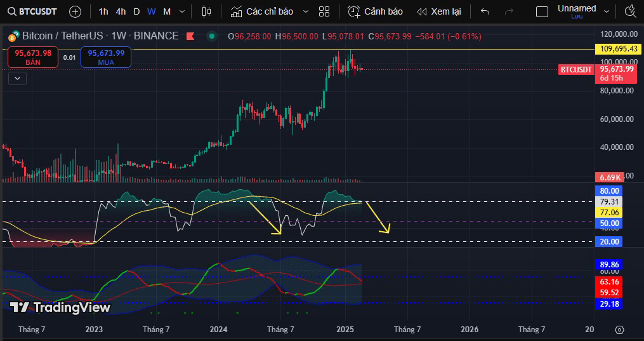Redo last chart action

pyautogui.click(x=509, y=11)
